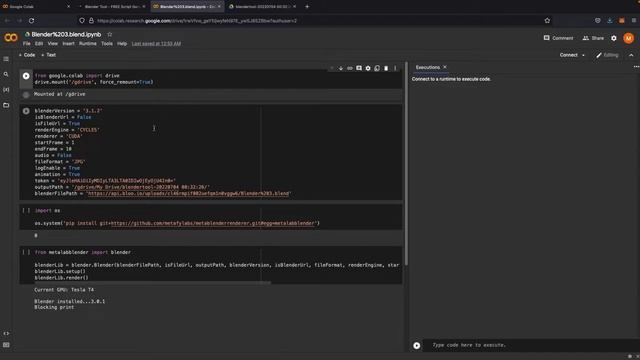The width and height of the screenshot is (640, 360).
Task: Add a comment to the selected cell
Action: pos(359,68)
